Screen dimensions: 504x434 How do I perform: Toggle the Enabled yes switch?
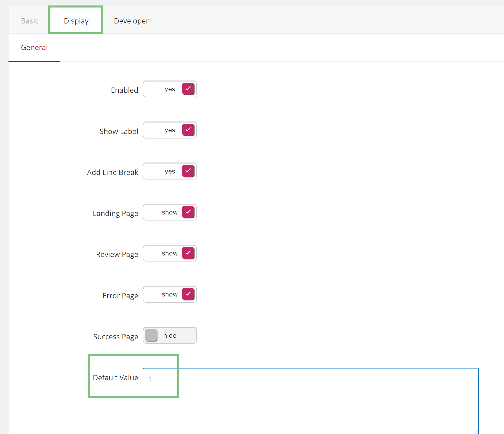[170, 89]
